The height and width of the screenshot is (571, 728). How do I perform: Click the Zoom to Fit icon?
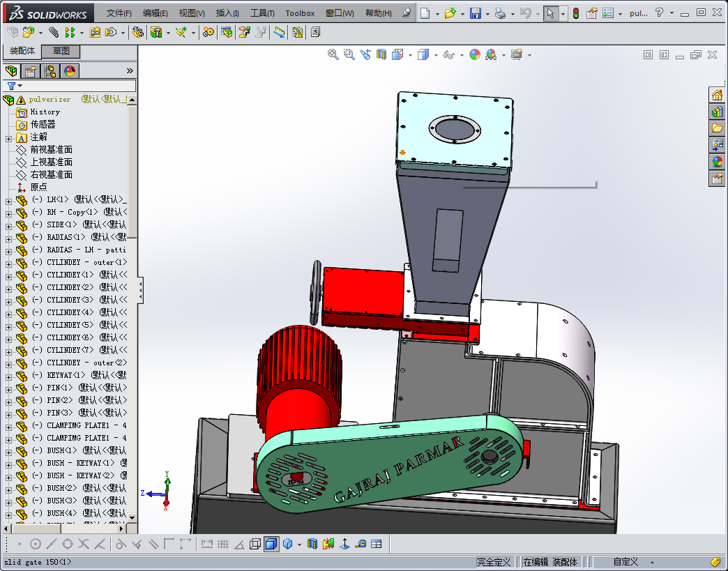[333, 54]
